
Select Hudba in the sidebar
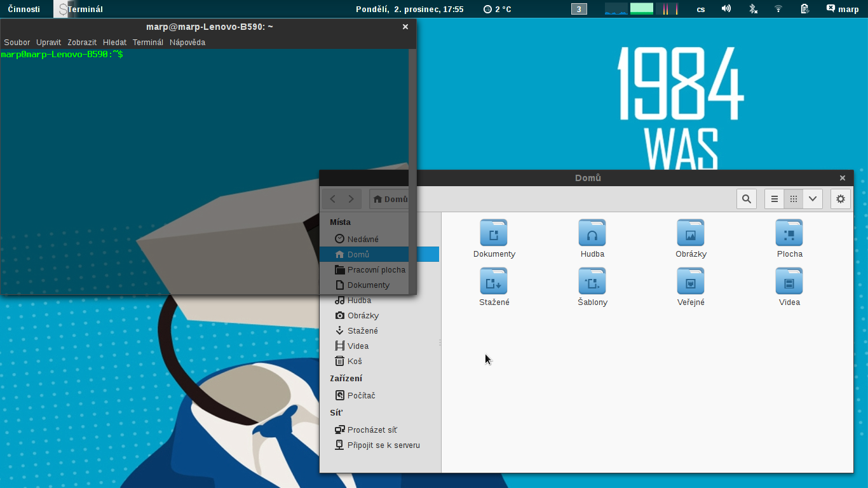coord(379,300)
